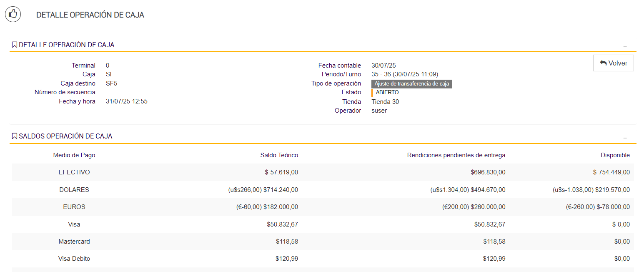
Task: Click bookmark icon of Detalle Operación section
Action: 15,45
